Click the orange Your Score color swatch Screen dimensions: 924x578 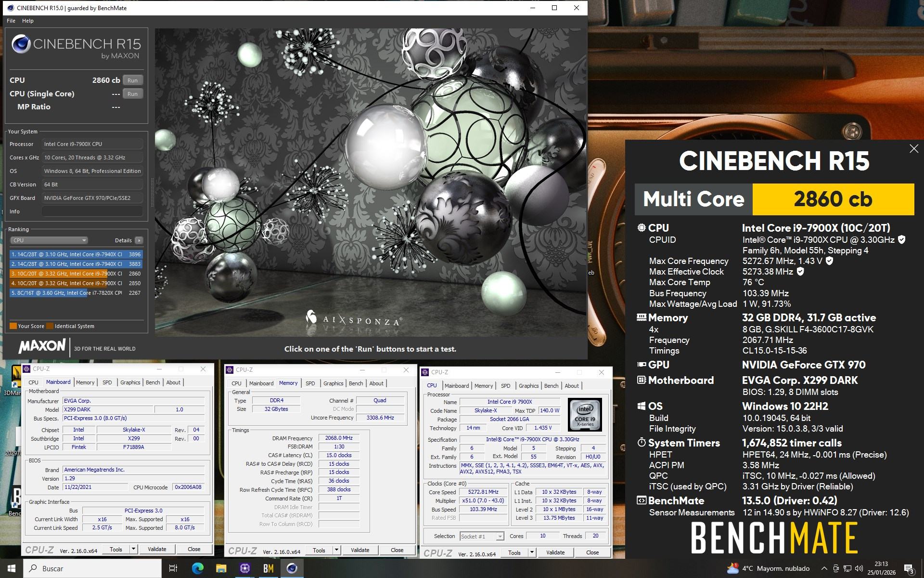coord(13,326)
